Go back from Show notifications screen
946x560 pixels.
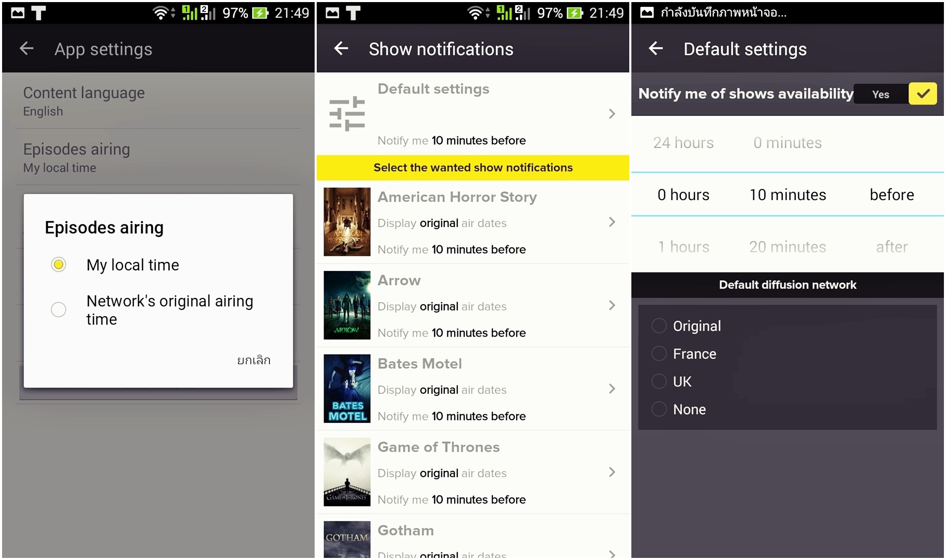pyautogui.click(x=341, y=49)
